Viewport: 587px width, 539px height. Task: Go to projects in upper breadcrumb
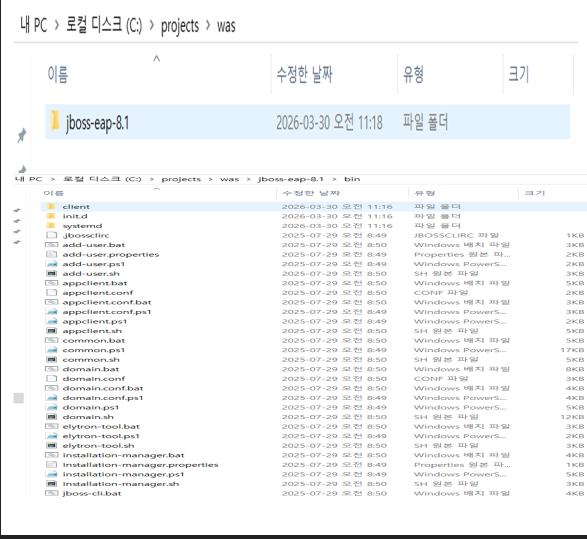(x=180, y=26)
